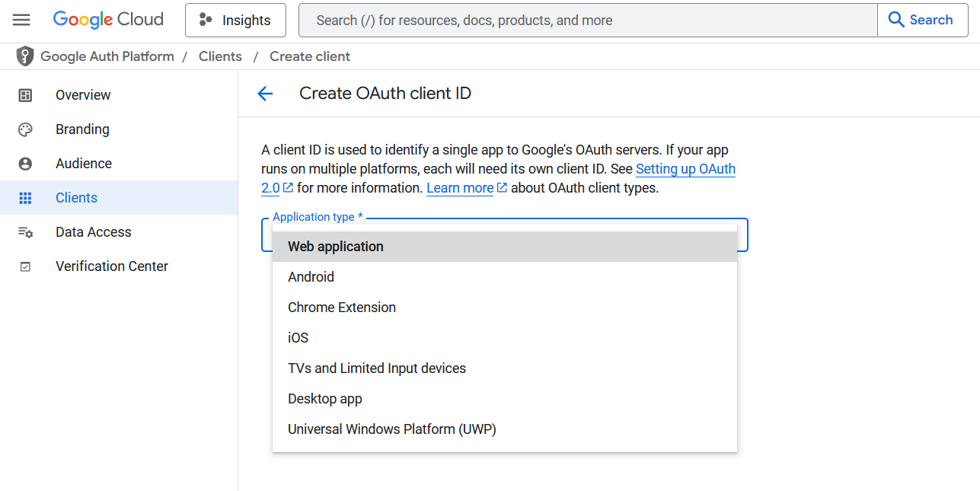Pick "TVs and Limited Input devices" option
The image size is (980, 491).
coord(377,368)
